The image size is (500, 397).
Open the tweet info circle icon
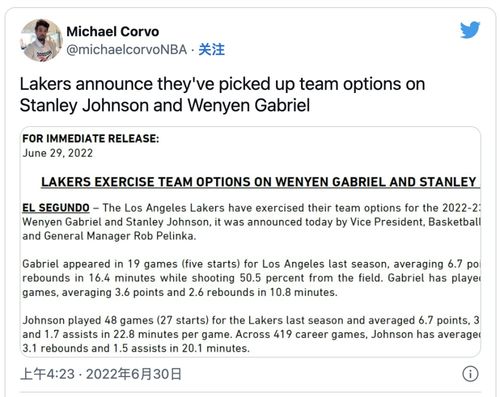click(470, 374)
